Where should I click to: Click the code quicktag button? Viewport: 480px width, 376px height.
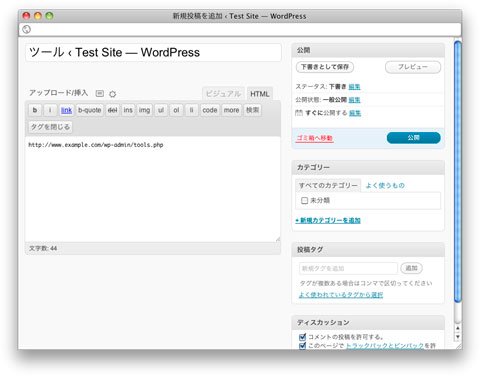point(210,110)
